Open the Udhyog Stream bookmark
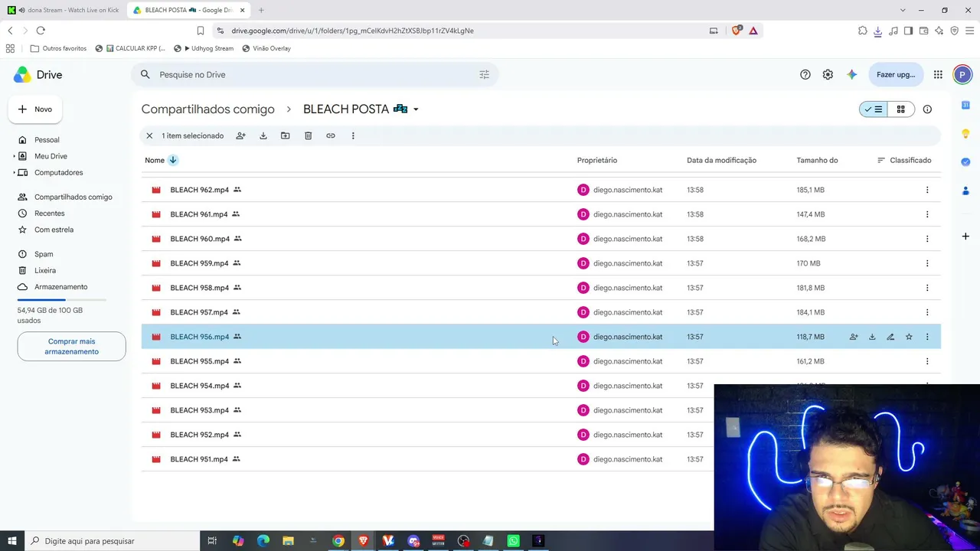Screen dimensions: 980x551 (x=204, y=48)
